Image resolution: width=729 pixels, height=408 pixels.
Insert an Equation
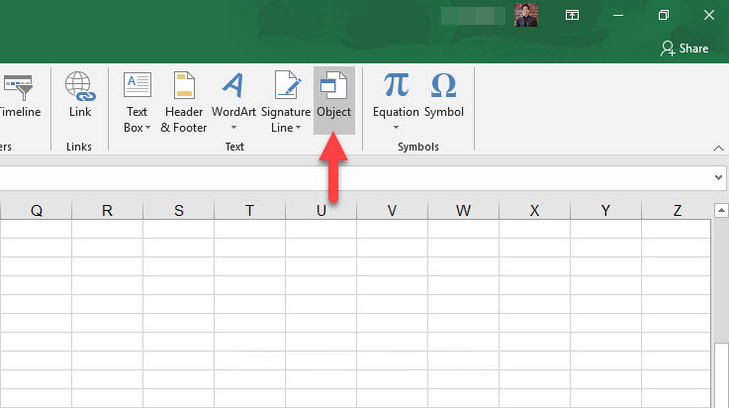(x=396, y=101)
